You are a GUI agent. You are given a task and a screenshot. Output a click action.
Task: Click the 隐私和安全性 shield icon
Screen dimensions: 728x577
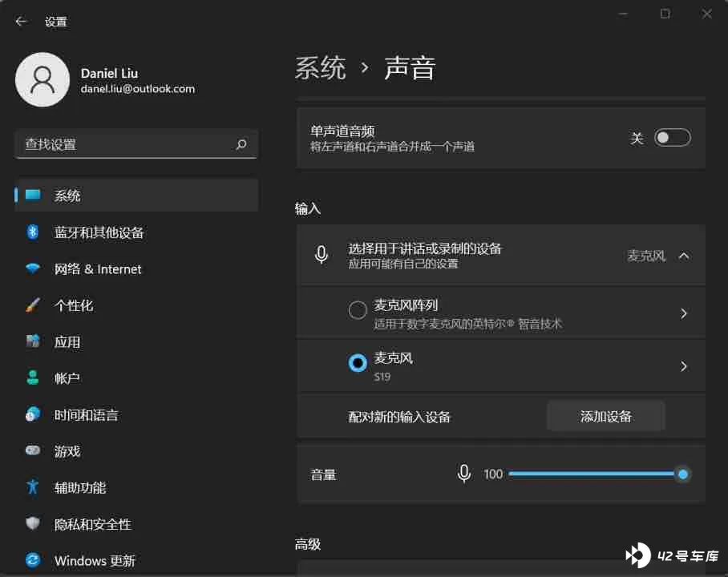[33, 523]
